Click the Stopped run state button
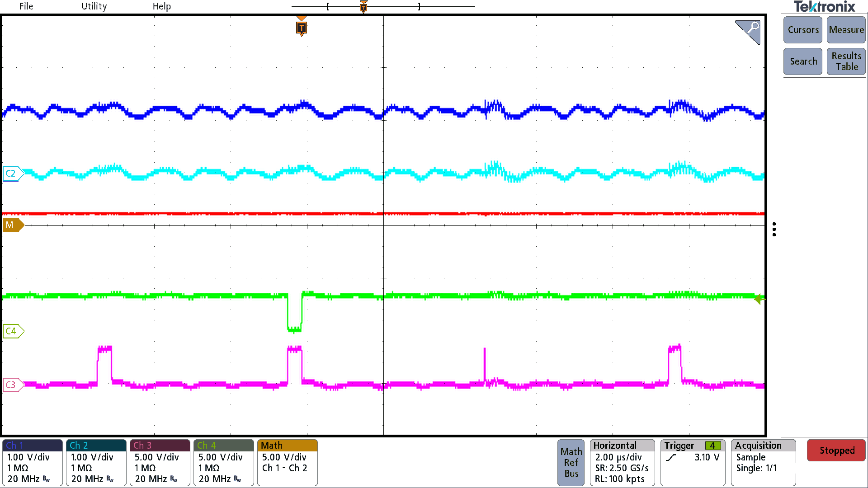 click(836, 450)
